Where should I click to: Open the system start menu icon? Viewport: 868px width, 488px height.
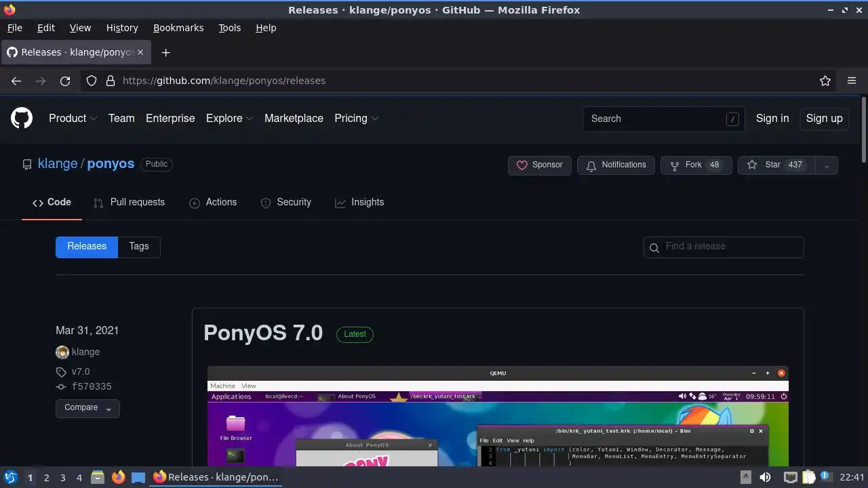tap(10, 477)
